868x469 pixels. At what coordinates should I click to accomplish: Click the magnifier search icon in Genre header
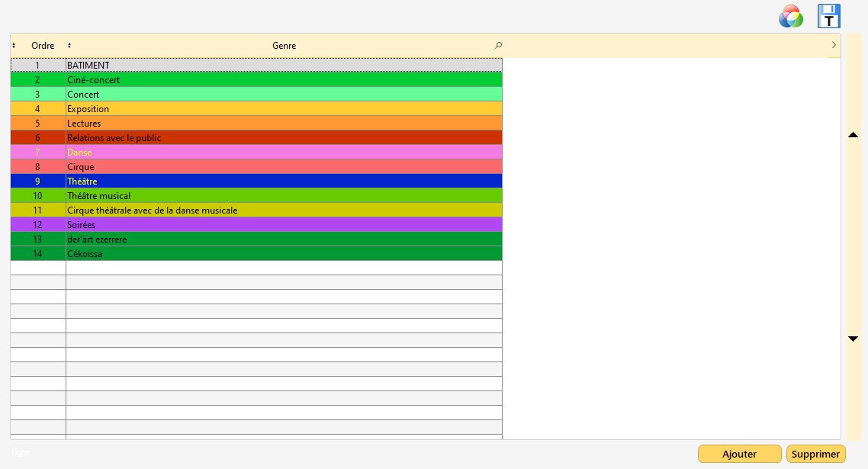point(499,46)
